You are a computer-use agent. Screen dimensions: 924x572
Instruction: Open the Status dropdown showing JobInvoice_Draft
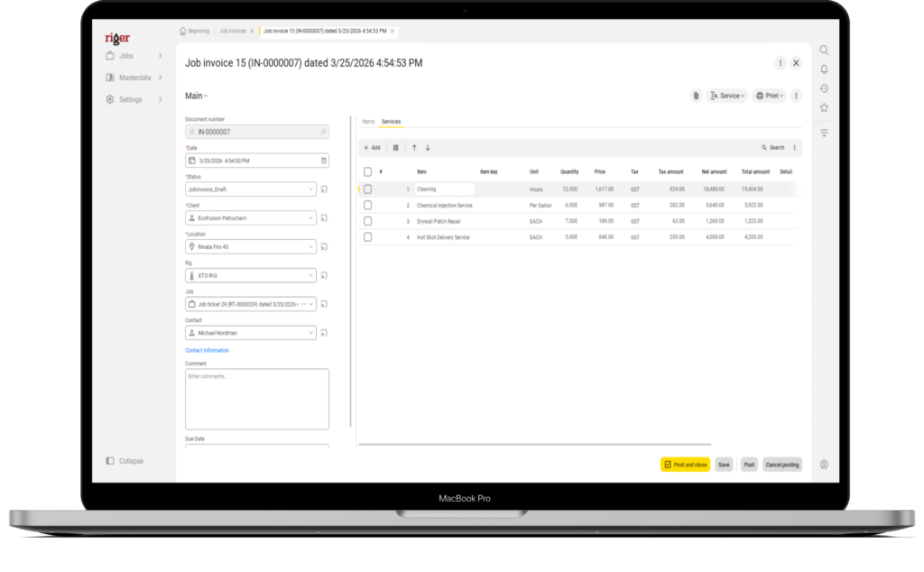[251, 189]
